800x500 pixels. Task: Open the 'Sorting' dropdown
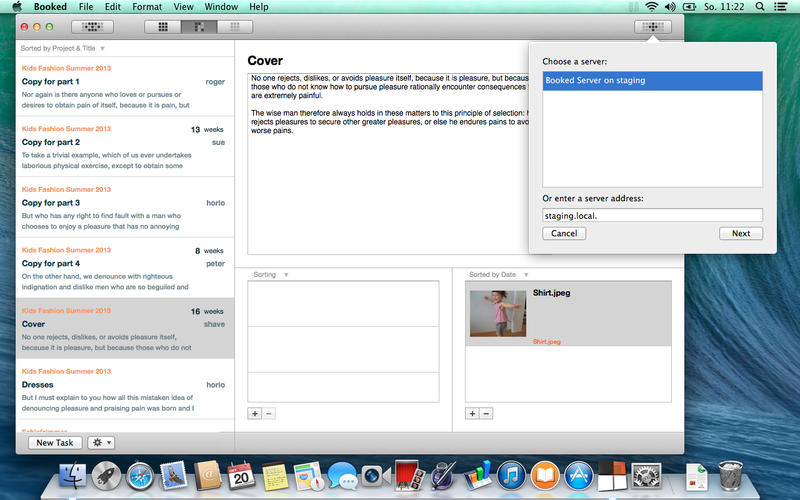pos(270,274)
